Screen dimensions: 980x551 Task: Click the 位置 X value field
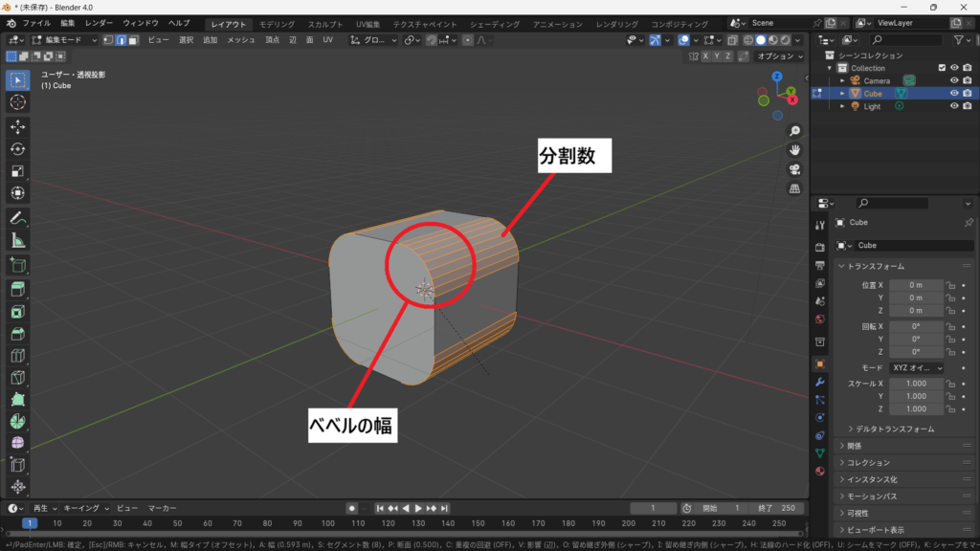[x=916, y=285]
